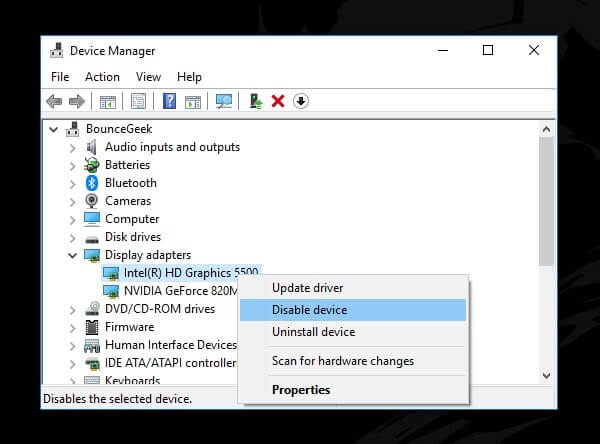Viewport: 600px width, 444px height.
Task: Choose Update driver from context menu
Action: (x=353, y=288)
